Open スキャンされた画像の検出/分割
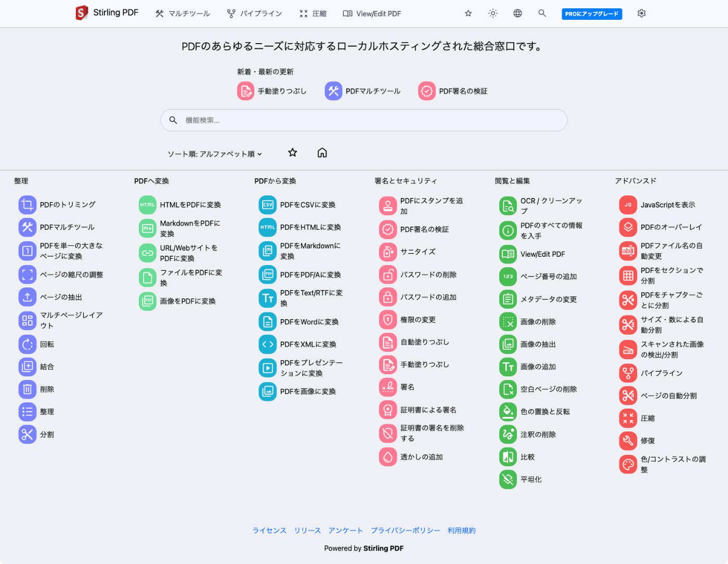Viewport: 728px width, 564px height. (662, 350)
